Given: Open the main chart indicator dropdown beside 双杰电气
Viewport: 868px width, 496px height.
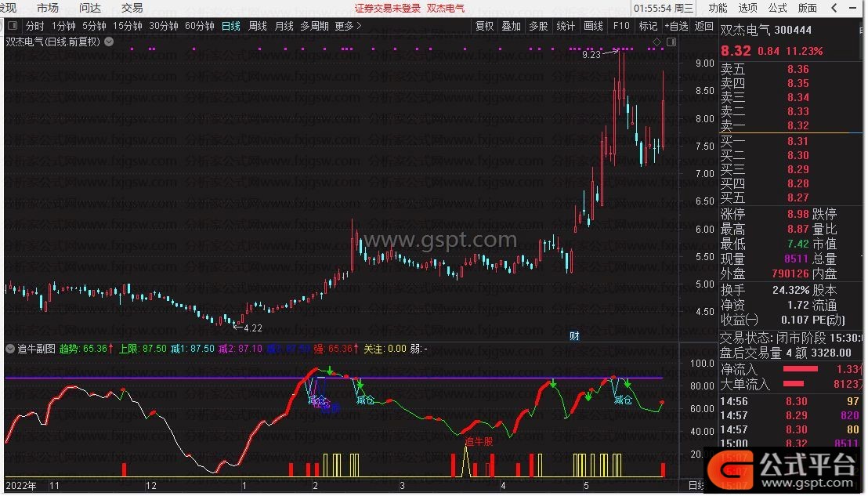Looking at the screenshot, I should pyautogui.click(x=109, y=42).
